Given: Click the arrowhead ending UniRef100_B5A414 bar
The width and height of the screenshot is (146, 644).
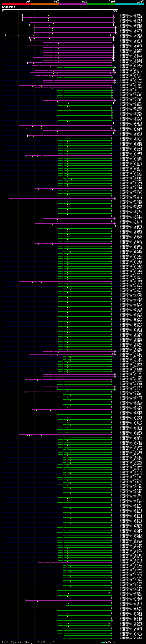Looking at the screenshot, I should (115, 198).
